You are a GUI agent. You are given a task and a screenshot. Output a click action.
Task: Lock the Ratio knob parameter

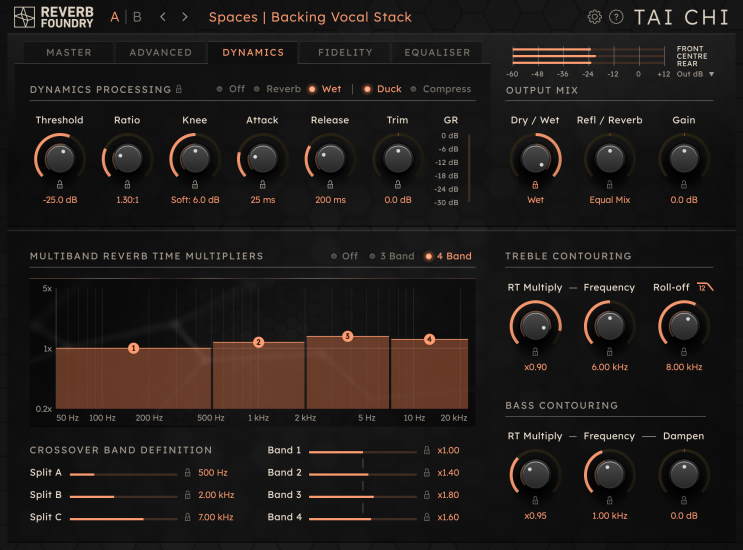click(127, 184)
